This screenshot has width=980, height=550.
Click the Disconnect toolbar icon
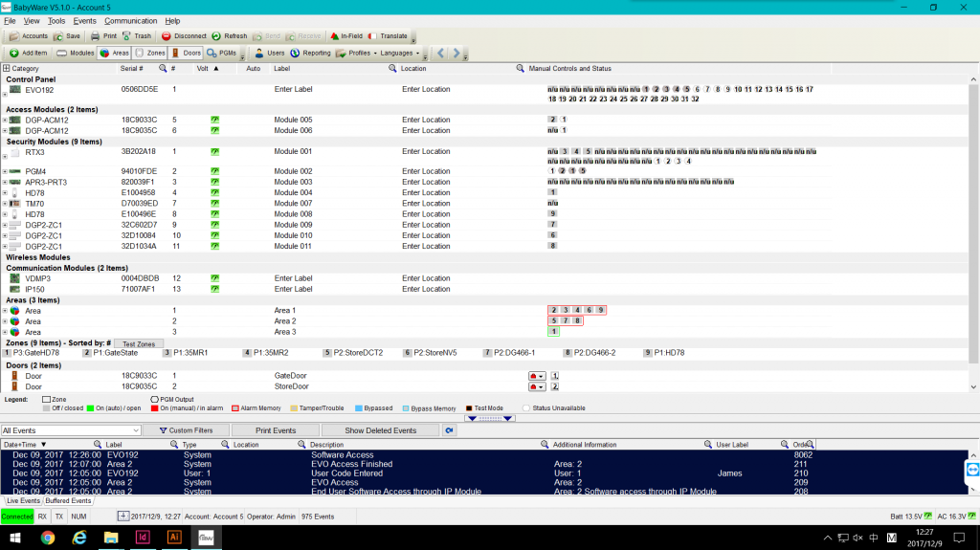point(167,35)
